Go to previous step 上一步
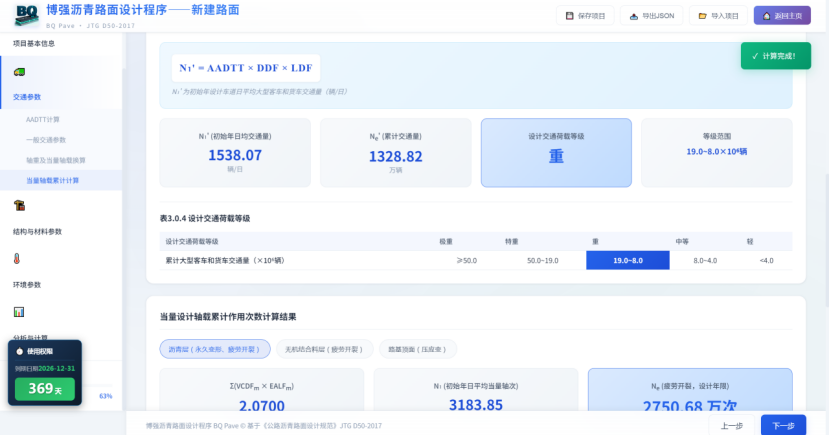The width and height of the screenshot is (830, 435). pyautogui.click(x=732, y=425)
